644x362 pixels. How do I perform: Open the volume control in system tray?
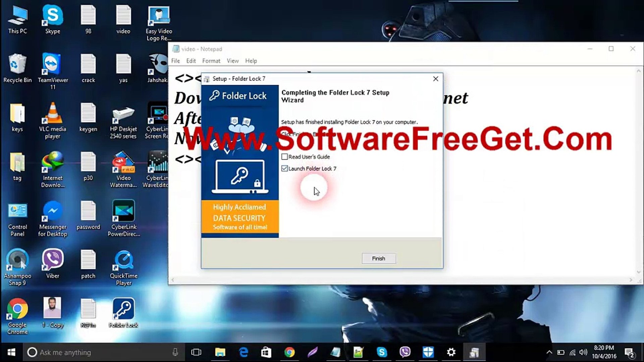[x=583, y=352]
